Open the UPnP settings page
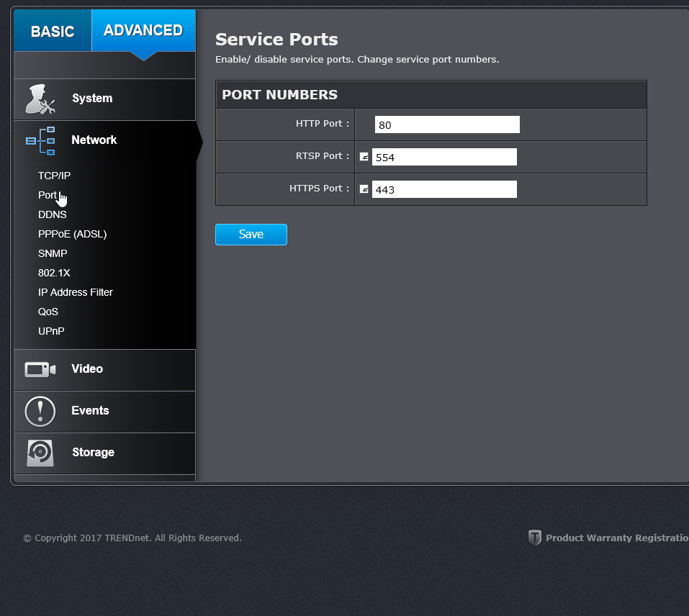 tap(51, 331)
